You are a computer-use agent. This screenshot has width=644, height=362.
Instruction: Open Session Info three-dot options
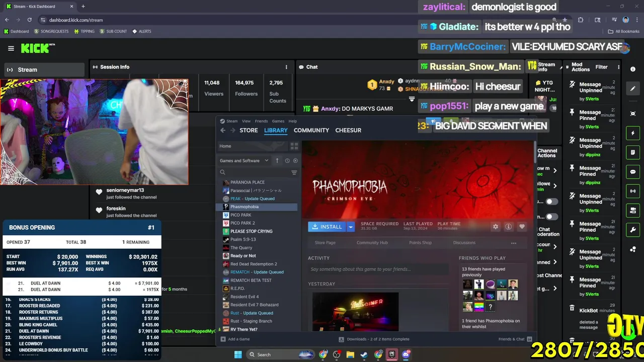[x=286, y=67]
